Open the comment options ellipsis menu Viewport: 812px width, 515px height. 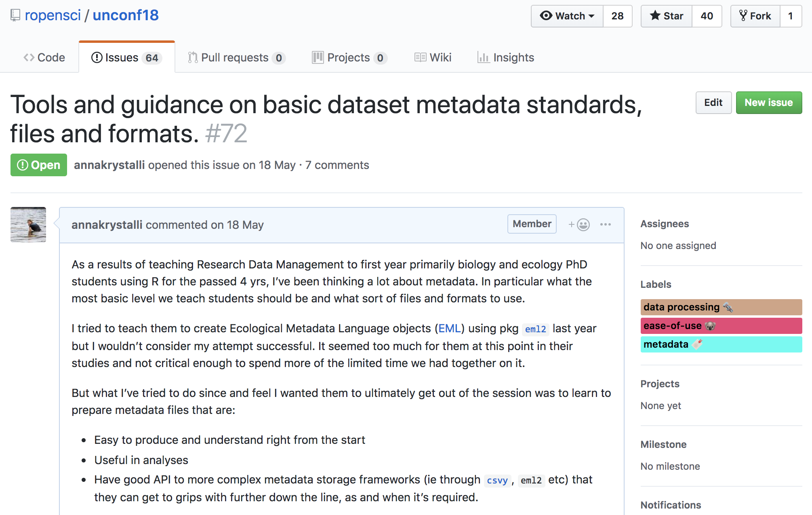(605, 224)
